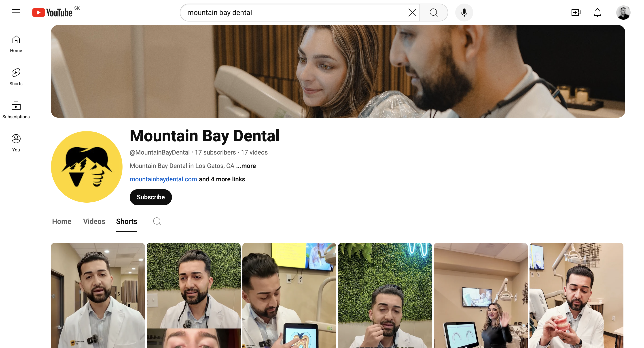The image size is (644, 348).
Task: Open Subscriptions in sidebar
Action: click(x=16, y=110)
